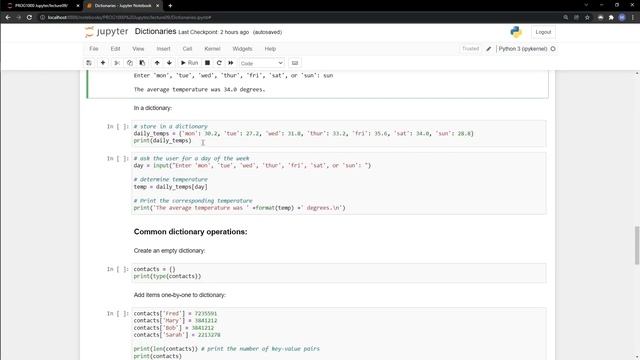Open the cell type dropdown showing Code
Viewport: 640px width, 360px height.
(261, 63)
